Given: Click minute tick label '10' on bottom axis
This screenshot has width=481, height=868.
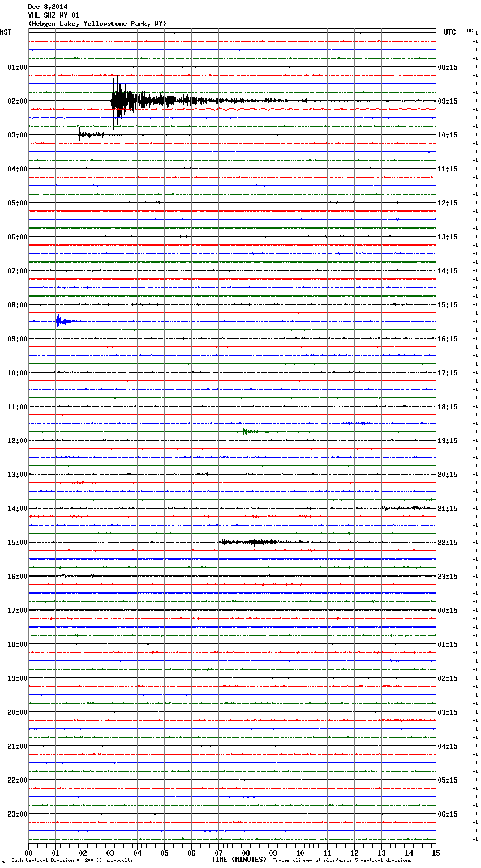Looking at the screenshot, I should tap(300, 853).
